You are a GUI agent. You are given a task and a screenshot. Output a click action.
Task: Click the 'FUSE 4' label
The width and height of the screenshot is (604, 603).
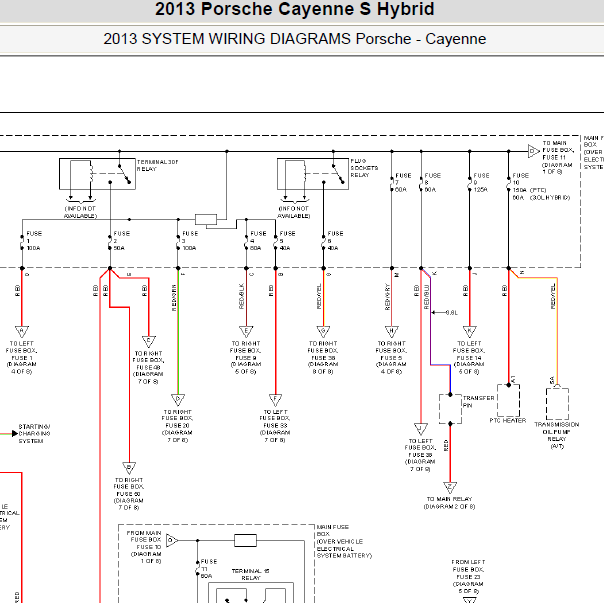coord(258,237)
